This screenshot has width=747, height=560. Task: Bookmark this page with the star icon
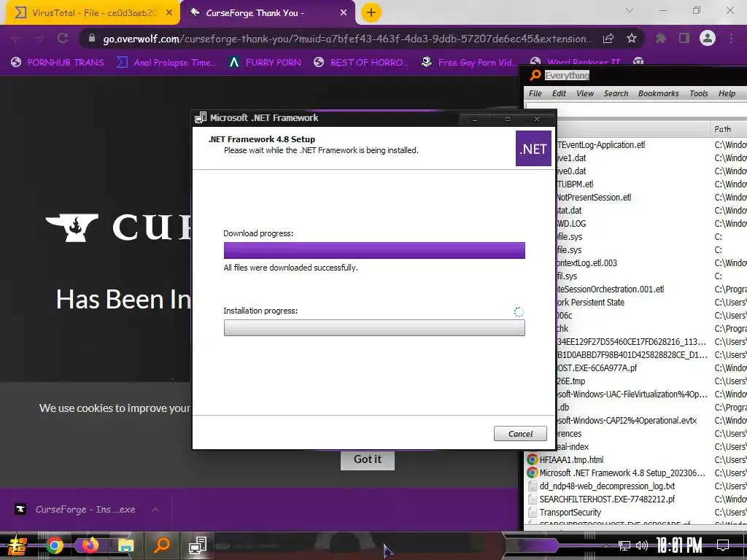pyautogui.click(x=632, y=39)
